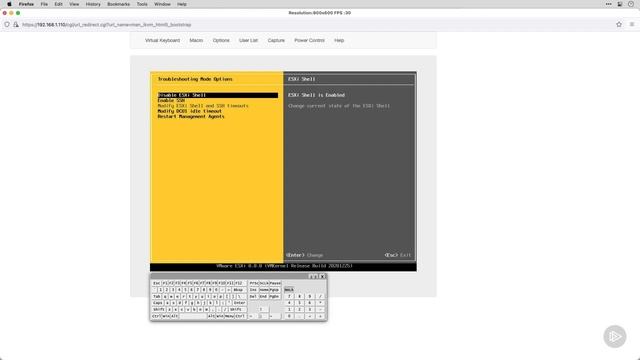640x360 pixels.
Task: Toggle the right Shift key on the virtual keyboard
Action: click(x=238, y=309)
